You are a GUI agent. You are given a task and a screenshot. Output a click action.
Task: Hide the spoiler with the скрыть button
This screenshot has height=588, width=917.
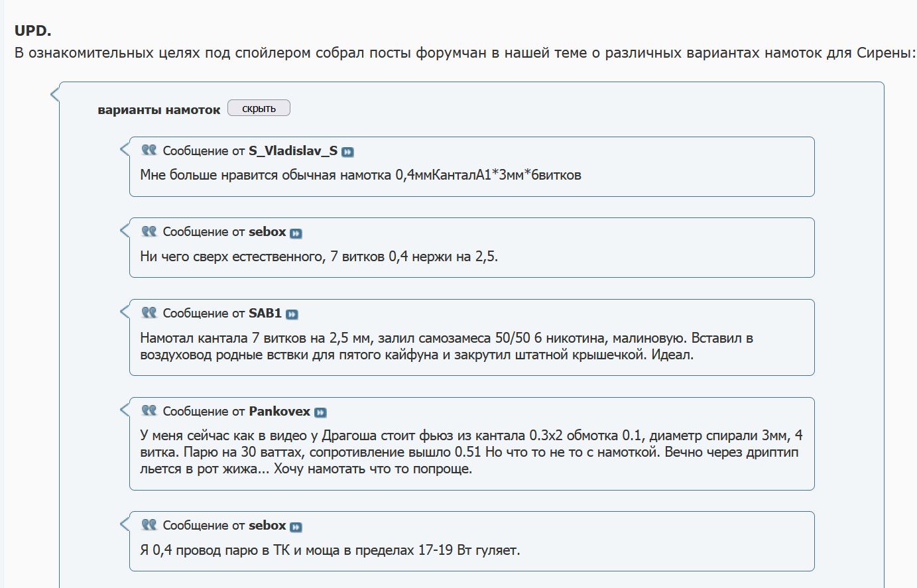coord(259,108)
